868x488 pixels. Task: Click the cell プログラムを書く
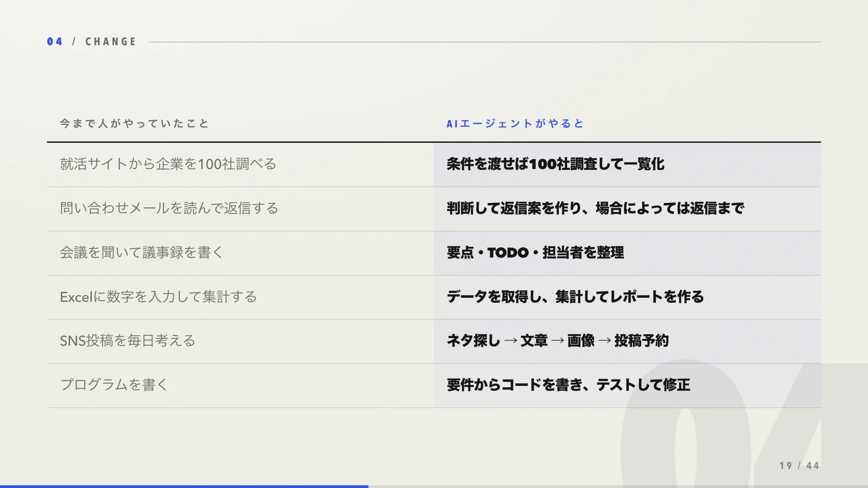click(x=240, y=386)
